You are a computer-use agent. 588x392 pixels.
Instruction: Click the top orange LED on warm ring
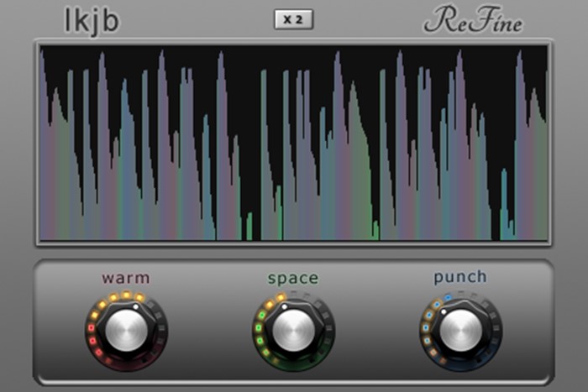(126, 295)
